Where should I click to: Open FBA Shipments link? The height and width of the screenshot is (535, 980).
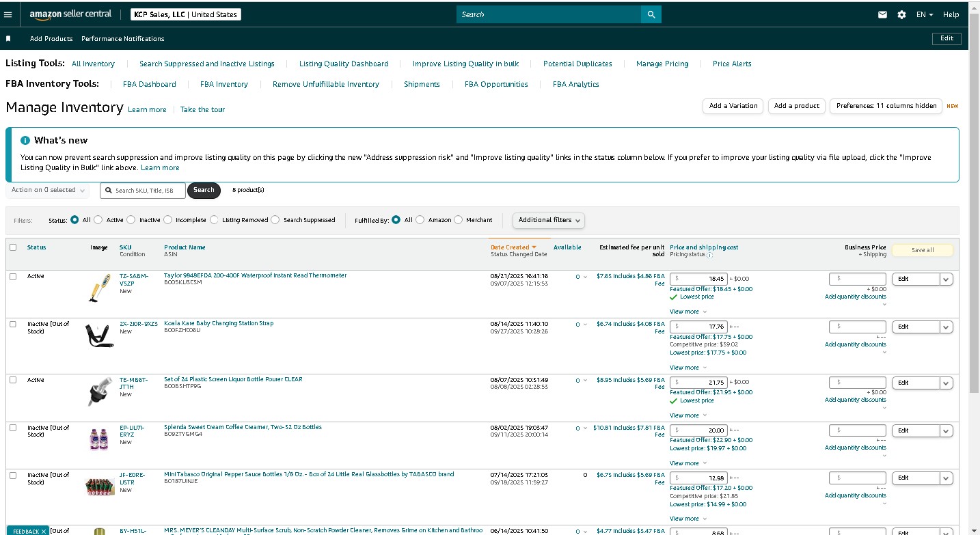coord(422,84)
